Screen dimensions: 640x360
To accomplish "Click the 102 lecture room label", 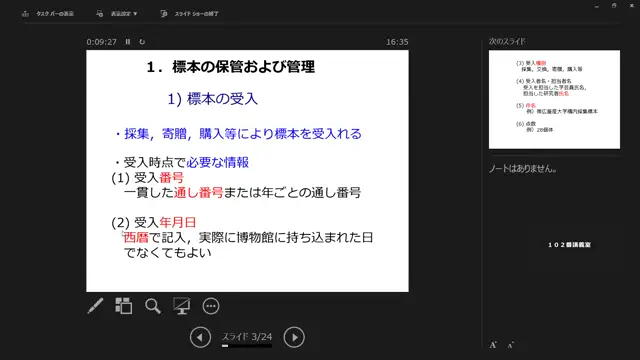I will tap(569, 244).
